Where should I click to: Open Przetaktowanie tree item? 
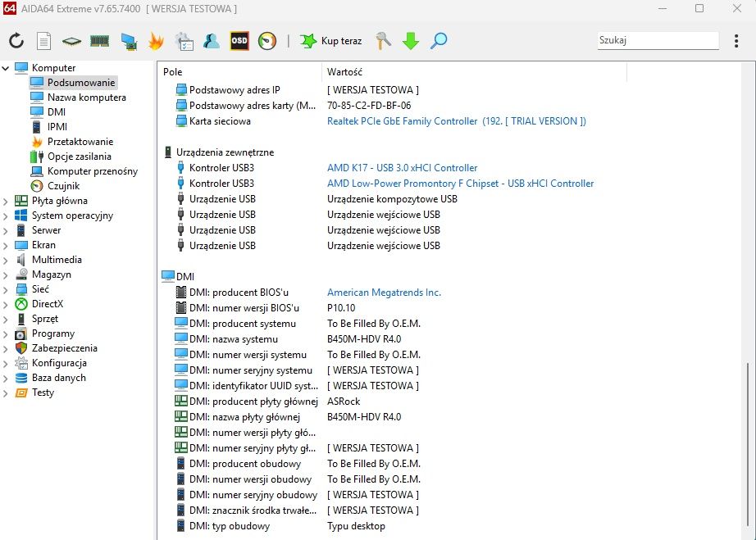click(80, 142)
